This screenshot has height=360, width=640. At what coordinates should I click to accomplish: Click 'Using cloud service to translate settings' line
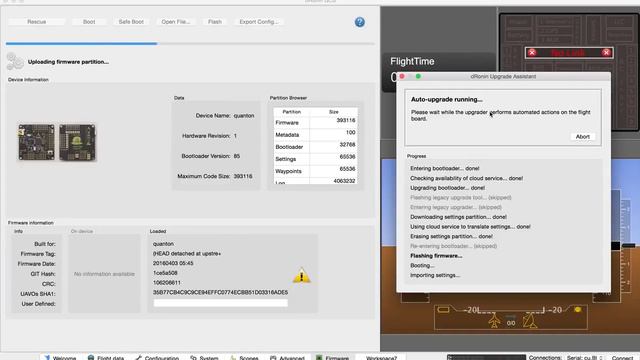click(470, 227)
